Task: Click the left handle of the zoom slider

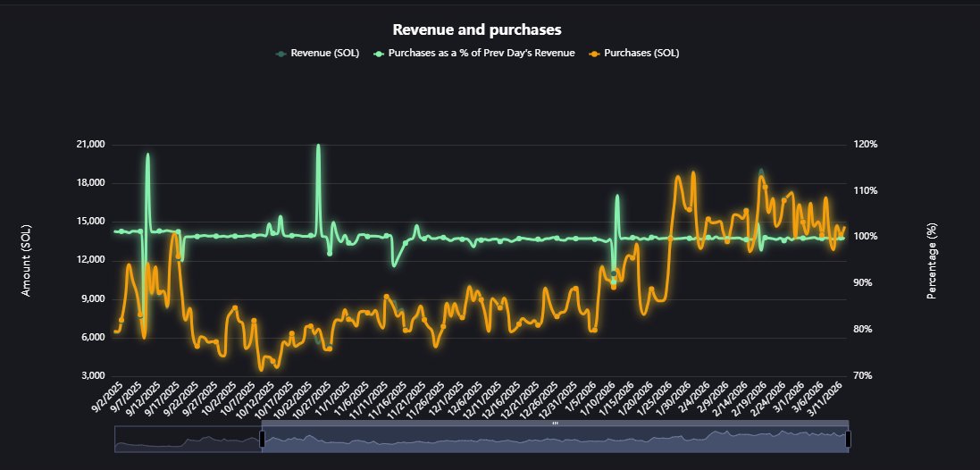Action: pyautogui.click(x=262, y=439)
